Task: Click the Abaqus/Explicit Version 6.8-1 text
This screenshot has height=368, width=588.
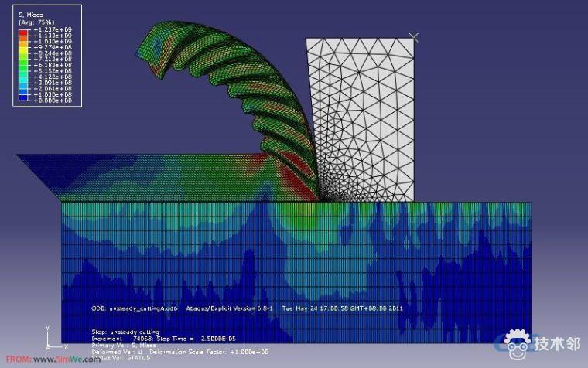Action: [224, 308]
